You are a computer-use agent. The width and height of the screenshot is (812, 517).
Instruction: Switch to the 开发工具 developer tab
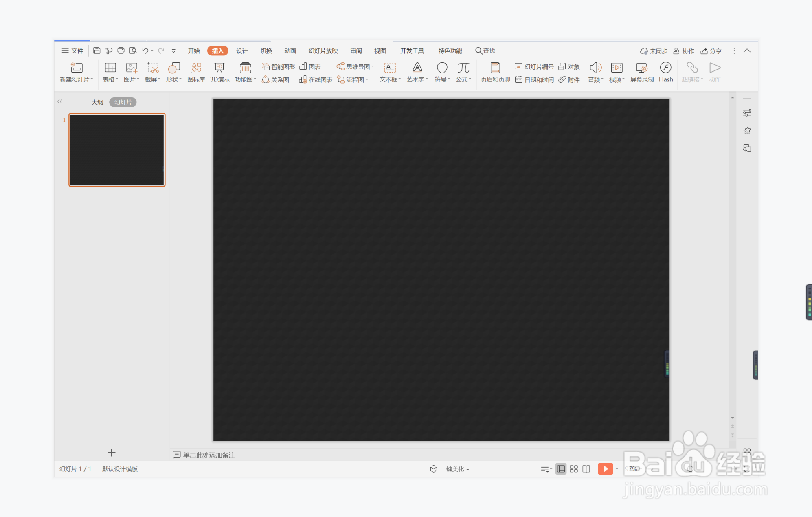(412, 51)
